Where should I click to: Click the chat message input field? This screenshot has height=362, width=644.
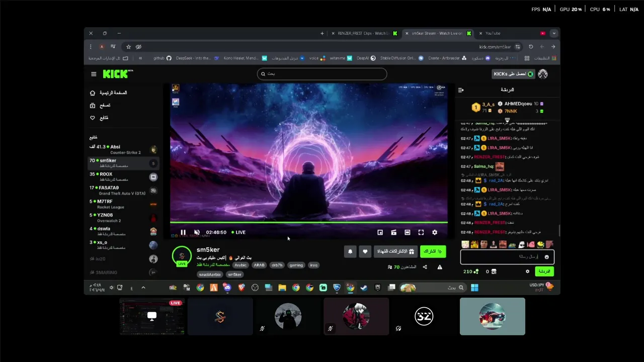pyautogui.click(x=507, y=257)
